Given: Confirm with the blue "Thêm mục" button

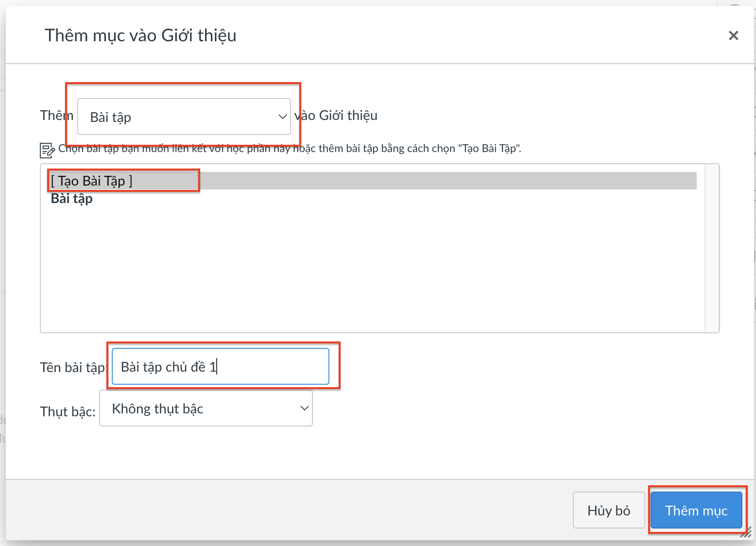Looking at the screenshot, I should tap(696, 511).
